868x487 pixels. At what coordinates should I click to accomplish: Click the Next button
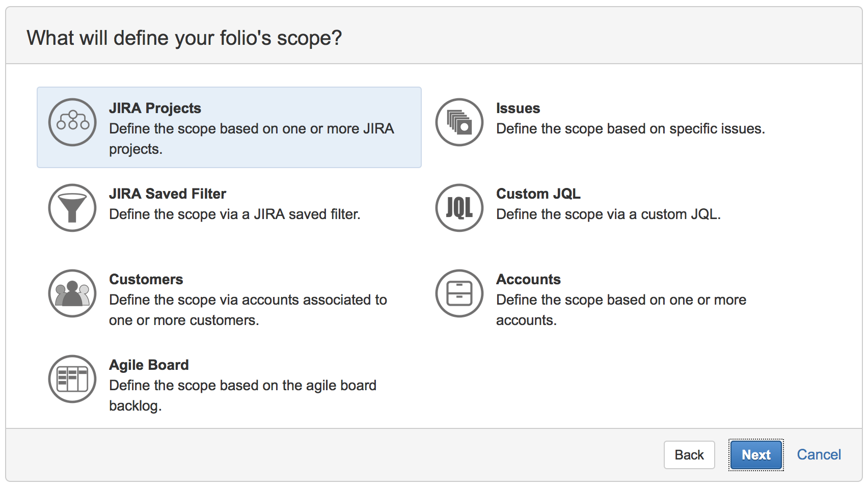pyautogui.click(x=756, y=454)
